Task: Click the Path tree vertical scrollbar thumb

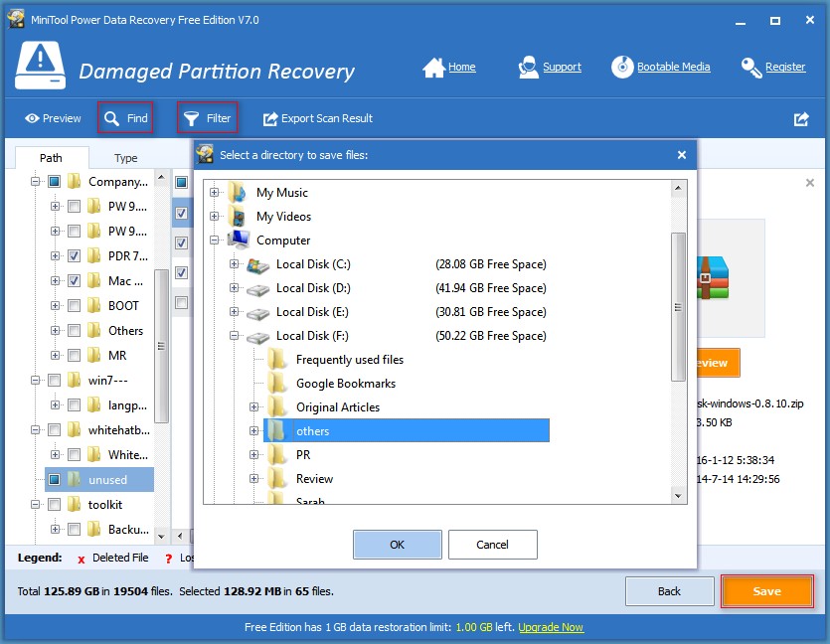Action: coord(161,346)
